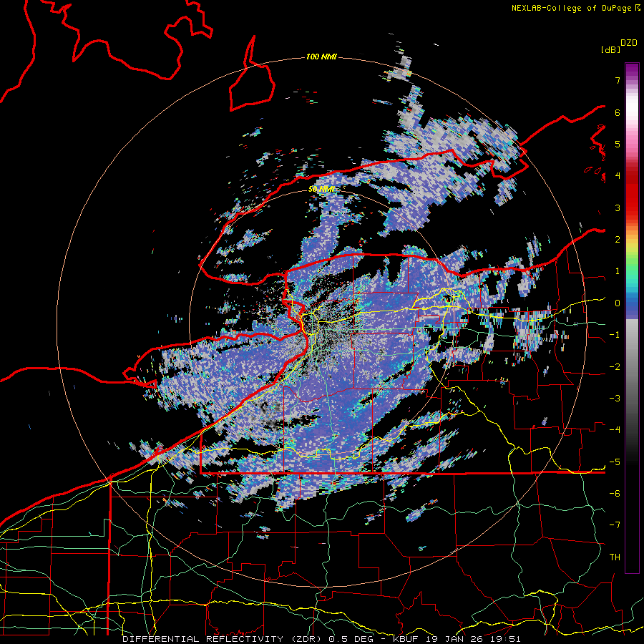Select the -6 value on the scale
The height and width of the screenshot is (644, 644).
[x=615, y=494]
